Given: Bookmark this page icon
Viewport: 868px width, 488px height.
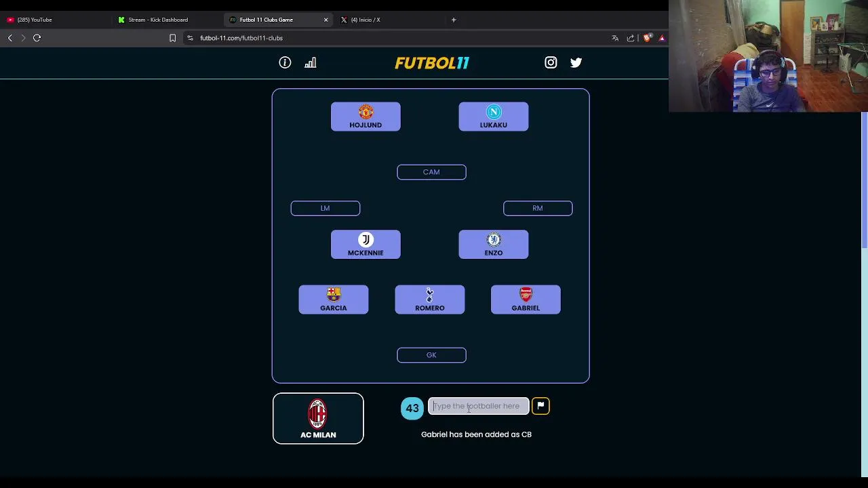Looking at the screenshot, I should [172, 38].
